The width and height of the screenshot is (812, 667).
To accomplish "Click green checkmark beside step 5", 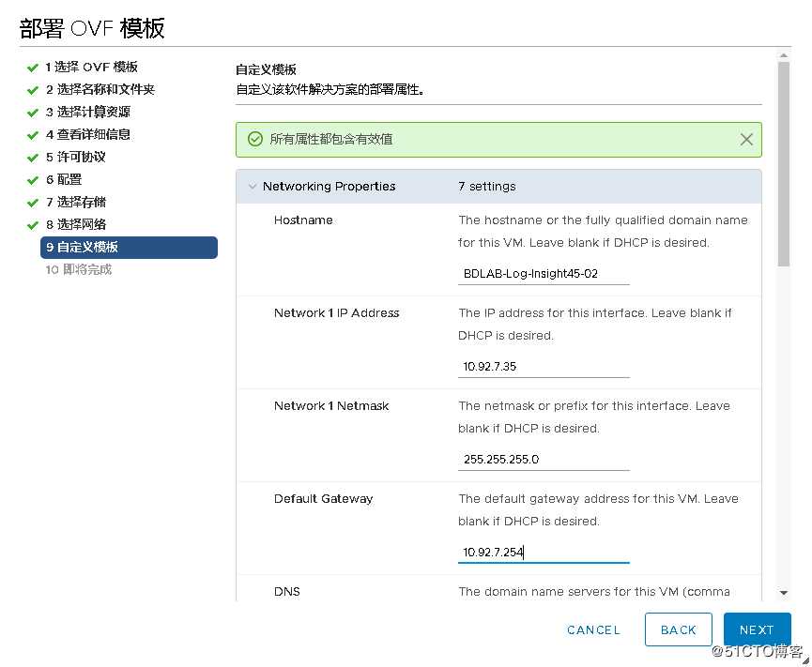I will (x=33, y=158).
